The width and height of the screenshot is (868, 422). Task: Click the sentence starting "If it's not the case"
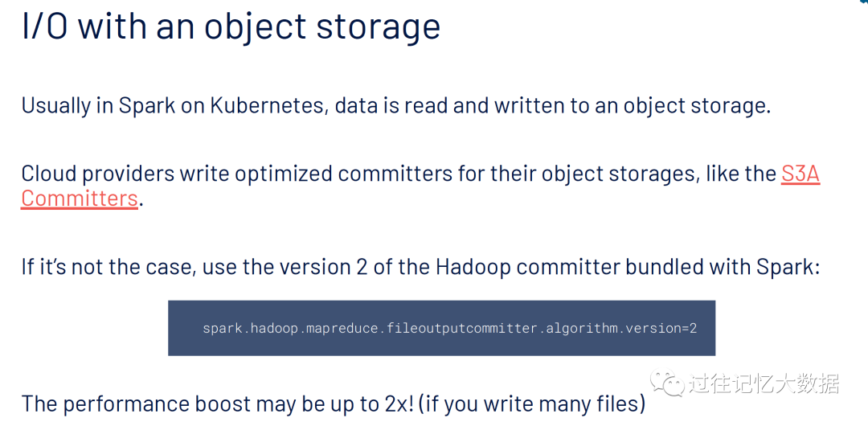[420, 266]
